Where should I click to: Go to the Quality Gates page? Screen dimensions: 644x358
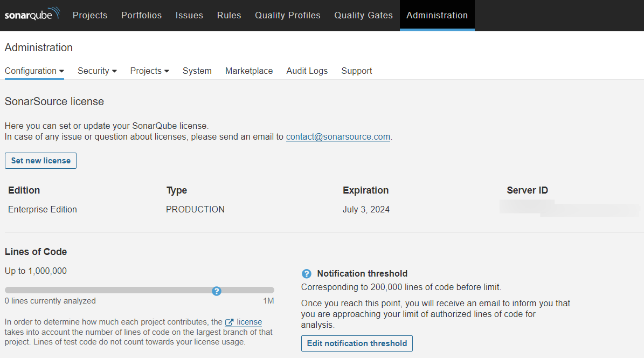pyautogui.click(x=363, y=15)
